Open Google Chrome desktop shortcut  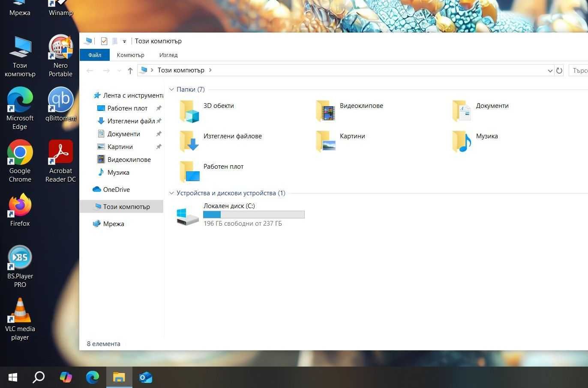(20, 161)
